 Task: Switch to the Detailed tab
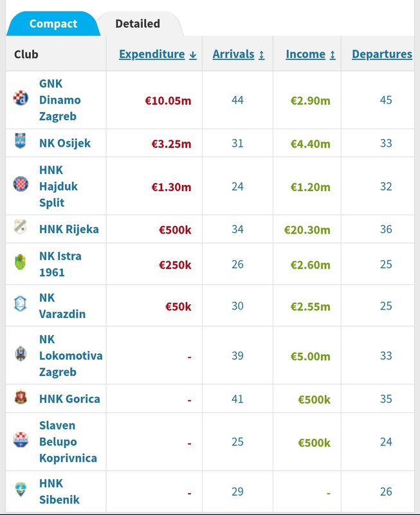coord(138,24)
